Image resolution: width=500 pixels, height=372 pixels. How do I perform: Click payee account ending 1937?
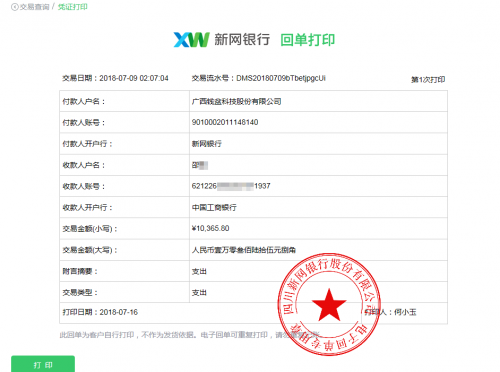click(x=231, y=186)
